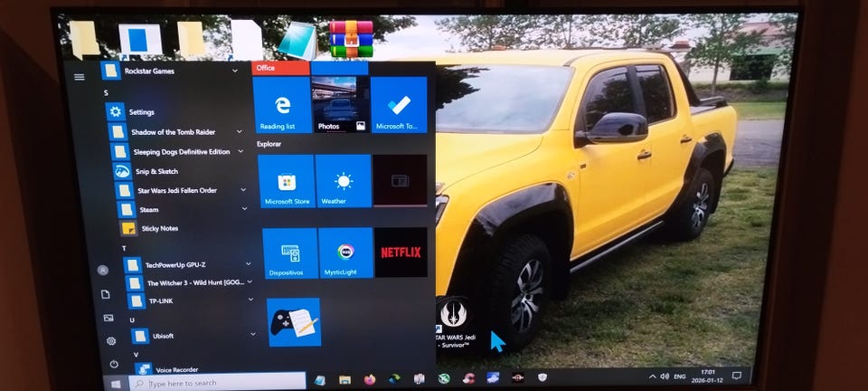Jump to letter T in app list
Screen dimensions: 868x391
click(x=124, y=248)
